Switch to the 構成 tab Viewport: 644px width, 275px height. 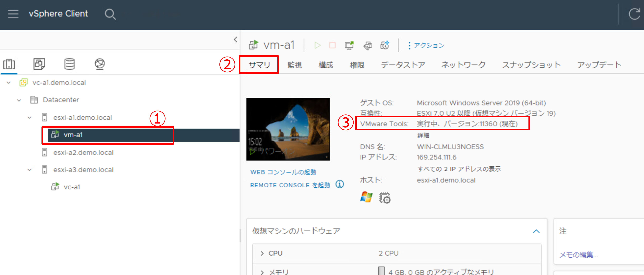click(326, 65)
